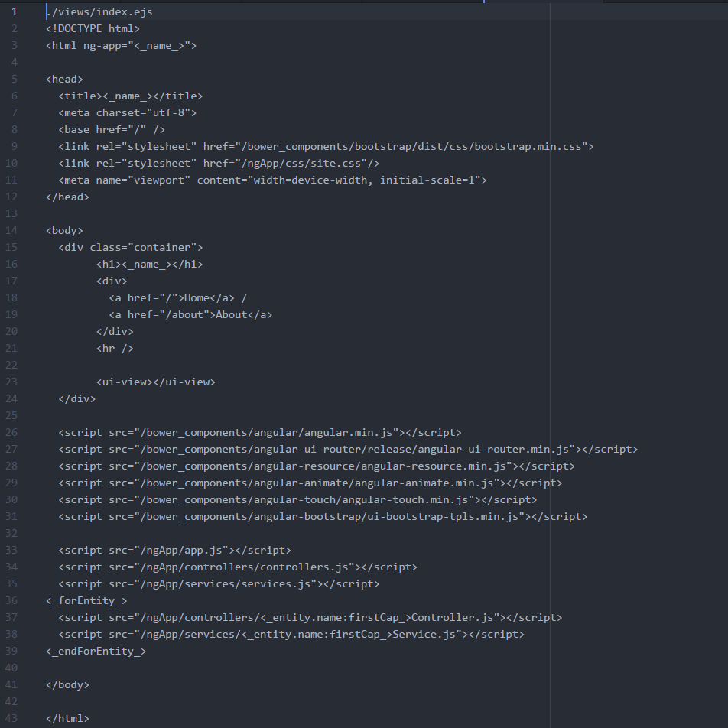Viewport: 728px width, 728px height.
Task: Click the opening '<body>' tag
Action: click(64, 231)
